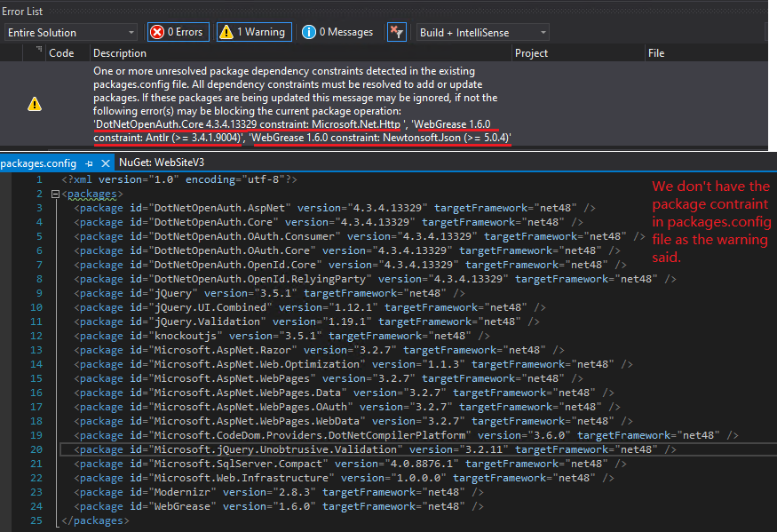The height and width of the screenshot is (532, 777).
Task: Click the Microsoft.AspNet.Razor package line
Action: point(319,350)
